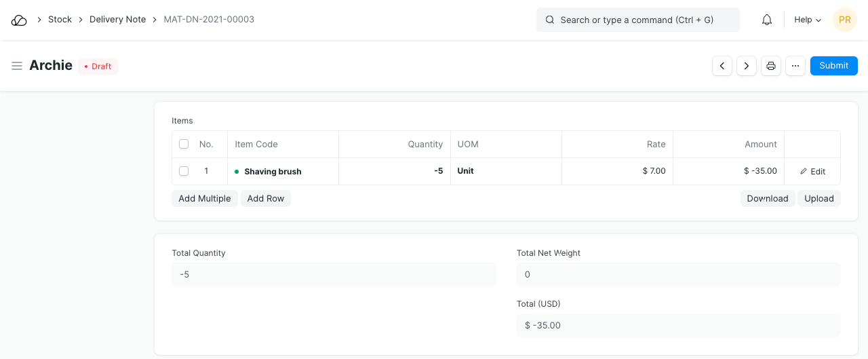The image size is (868, 359).
Task: Edit the Shaving brush row
Action: 812,172
